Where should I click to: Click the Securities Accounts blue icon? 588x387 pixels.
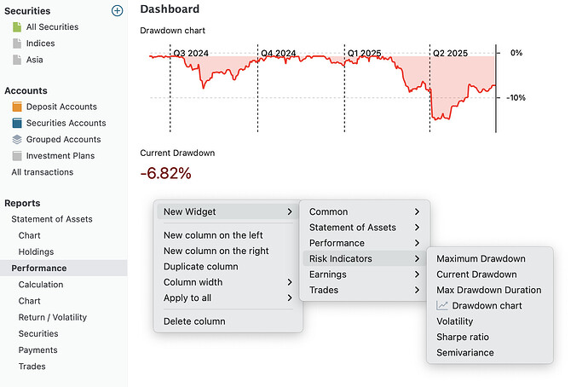17,123
